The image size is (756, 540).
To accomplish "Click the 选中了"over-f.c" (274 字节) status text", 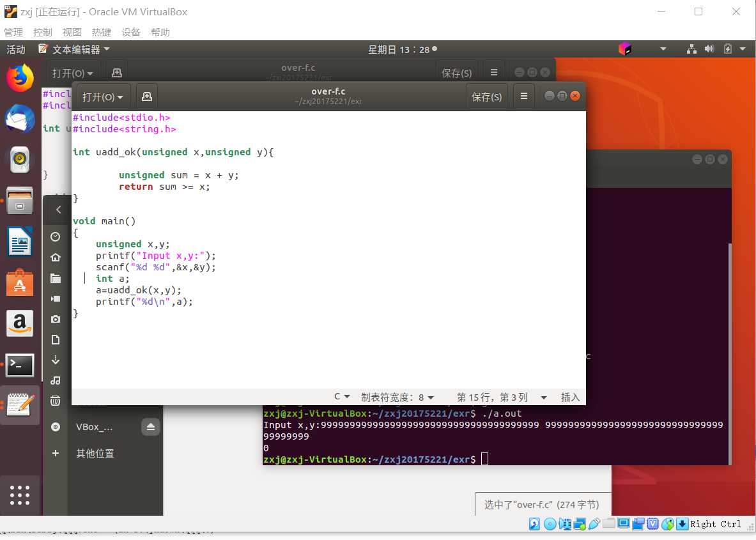I will click(541, 504).
